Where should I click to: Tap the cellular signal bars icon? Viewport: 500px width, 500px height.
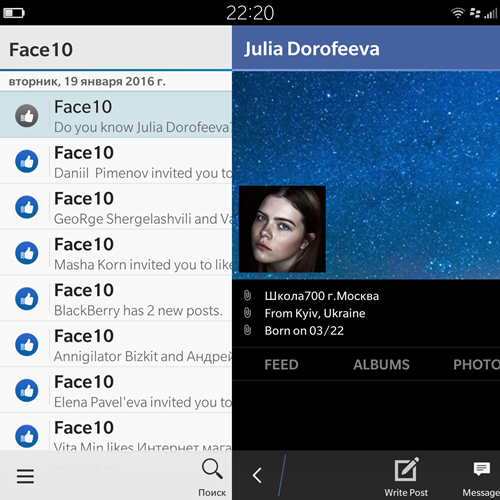(490, 13)
